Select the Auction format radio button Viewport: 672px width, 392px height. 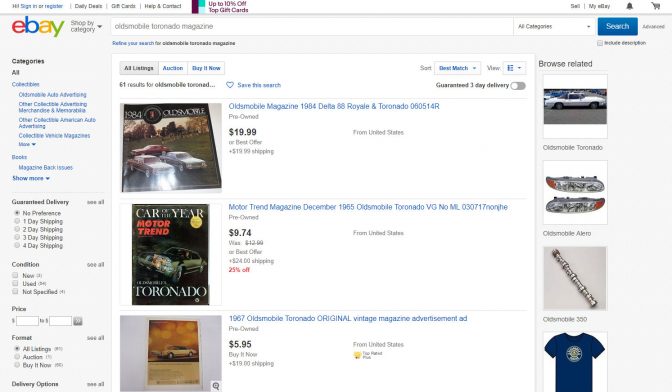click(17, 356)
